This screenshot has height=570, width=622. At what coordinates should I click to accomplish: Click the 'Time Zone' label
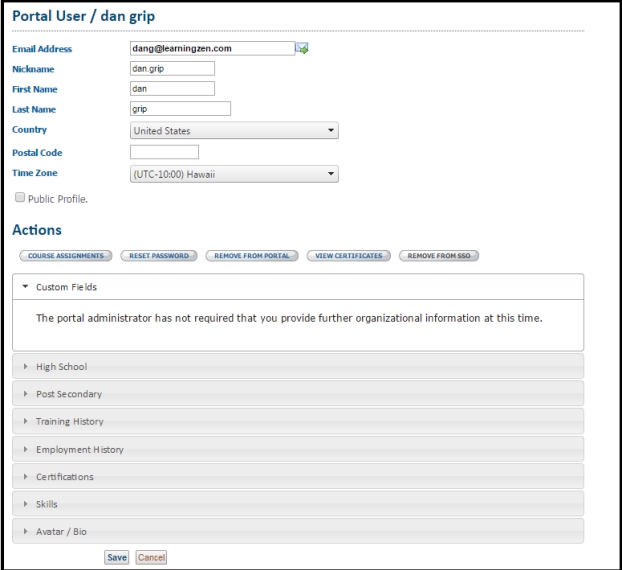click(35, 173)
